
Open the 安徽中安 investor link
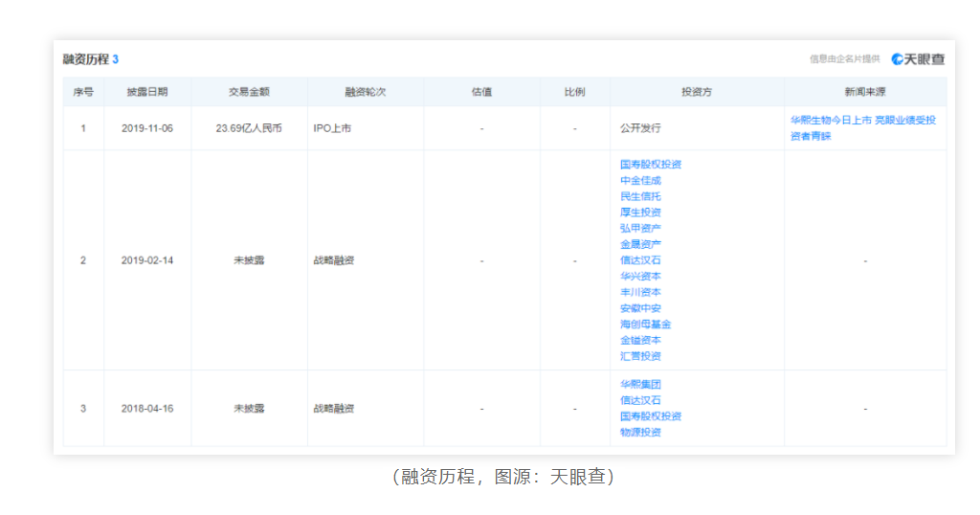click(x=640, y=308)
